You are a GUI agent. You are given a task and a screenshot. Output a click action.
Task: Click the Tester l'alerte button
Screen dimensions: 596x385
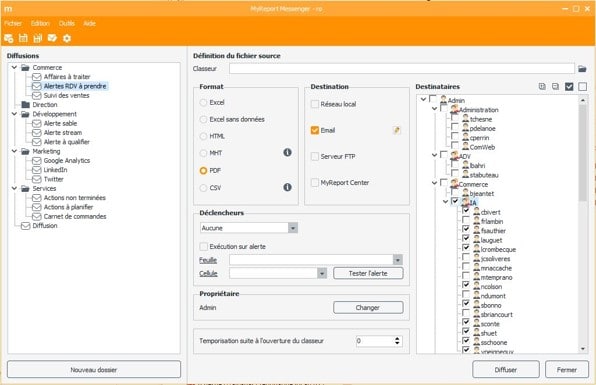(x=368, y=273)
